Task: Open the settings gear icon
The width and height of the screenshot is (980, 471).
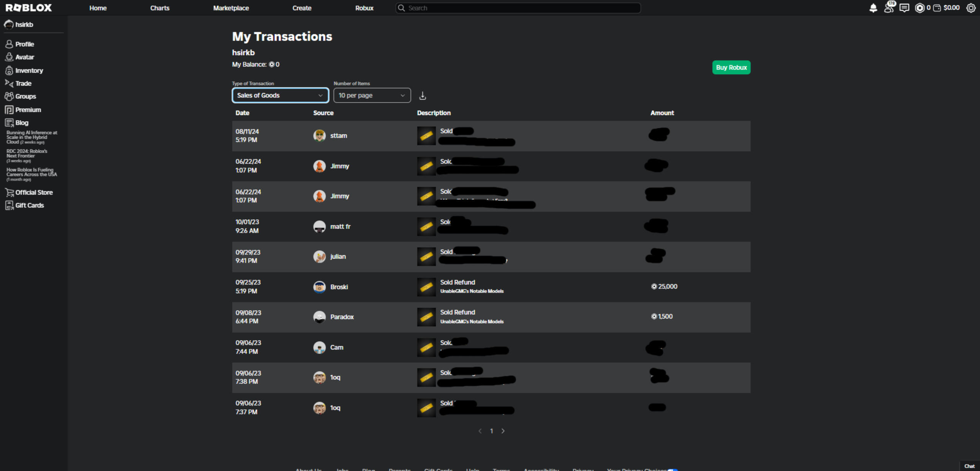Action: [x=971, y=8]
